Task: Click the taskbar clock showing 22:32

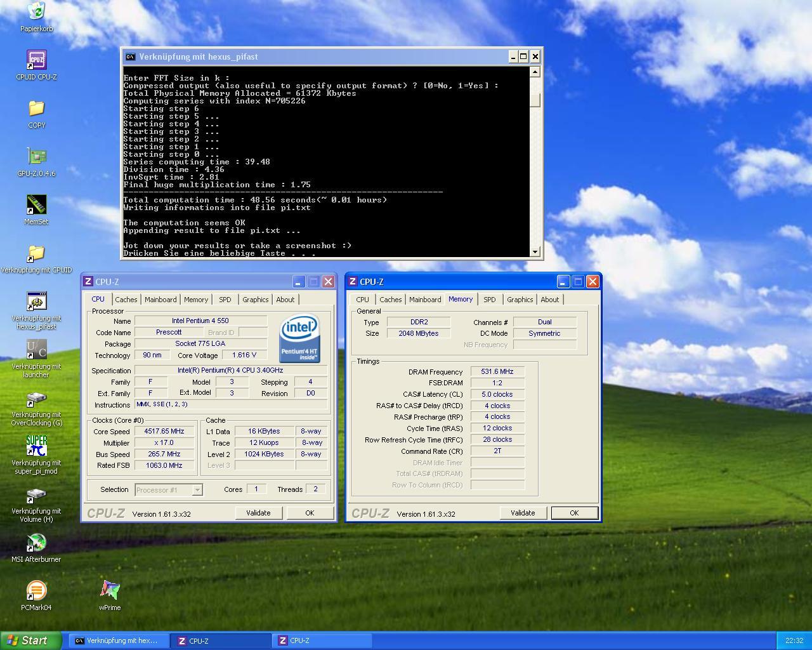Action: [794, 640]
